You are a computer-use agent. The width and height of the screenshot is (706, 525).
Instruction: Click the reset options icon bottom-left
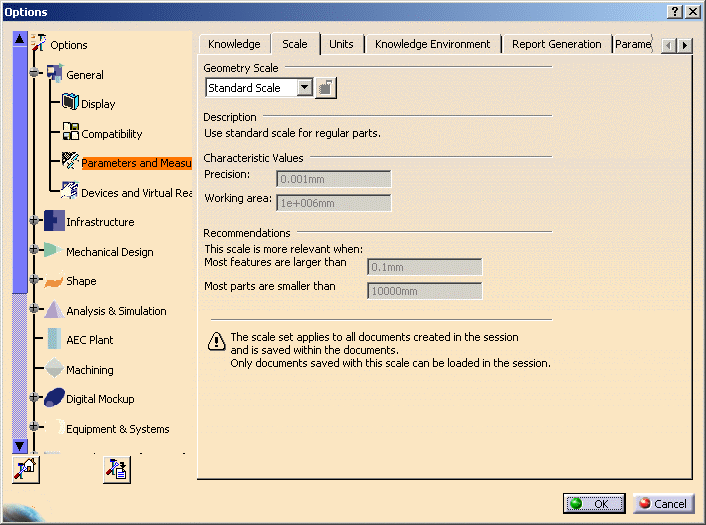(25, 469)
